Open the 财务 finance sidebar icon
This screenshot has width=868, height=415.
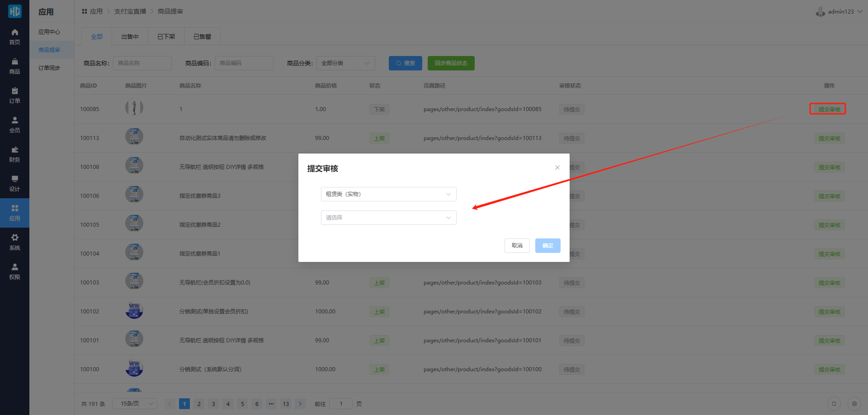click(14, 154)
